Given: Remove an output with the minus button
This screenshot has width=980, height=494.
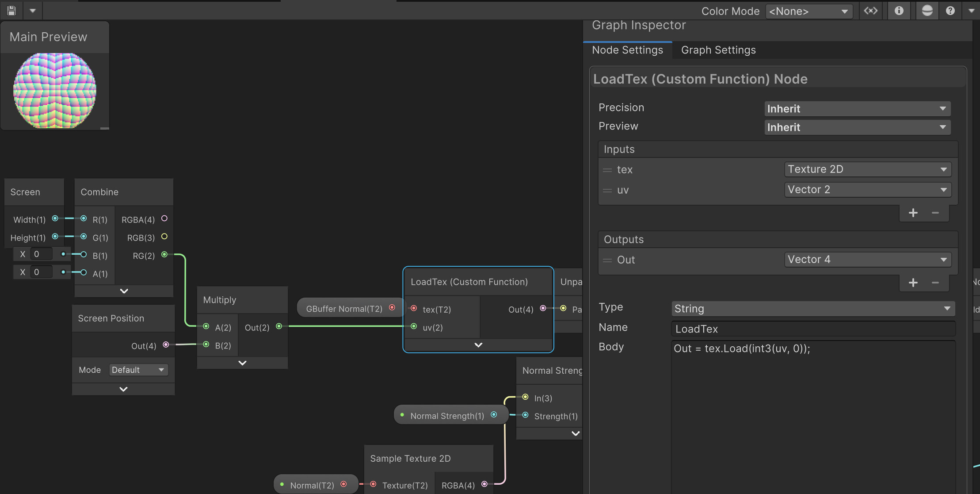Looking at the screenshot, I should click(x=934, y=283).
